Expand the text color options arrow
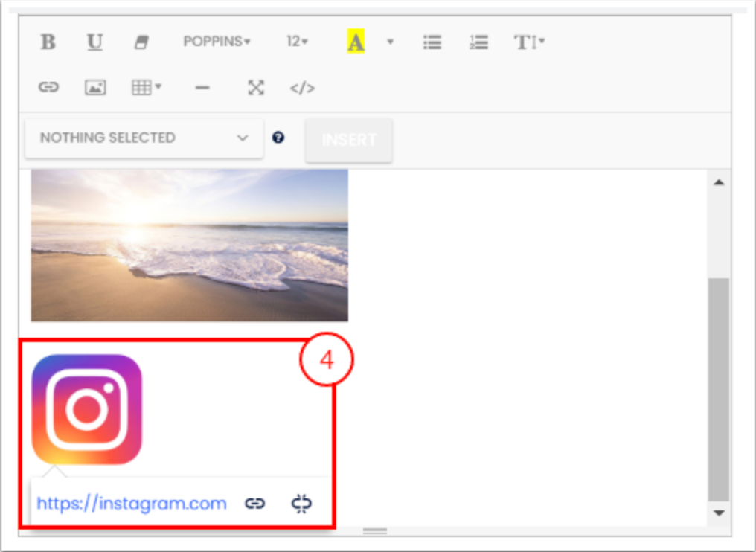This screenshot has width=756, height=552. [391, 42]
